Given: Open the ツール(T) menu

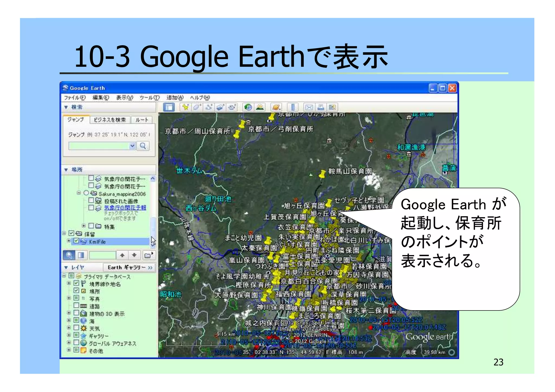Looking at the screenshot, I should pos(150,98).
